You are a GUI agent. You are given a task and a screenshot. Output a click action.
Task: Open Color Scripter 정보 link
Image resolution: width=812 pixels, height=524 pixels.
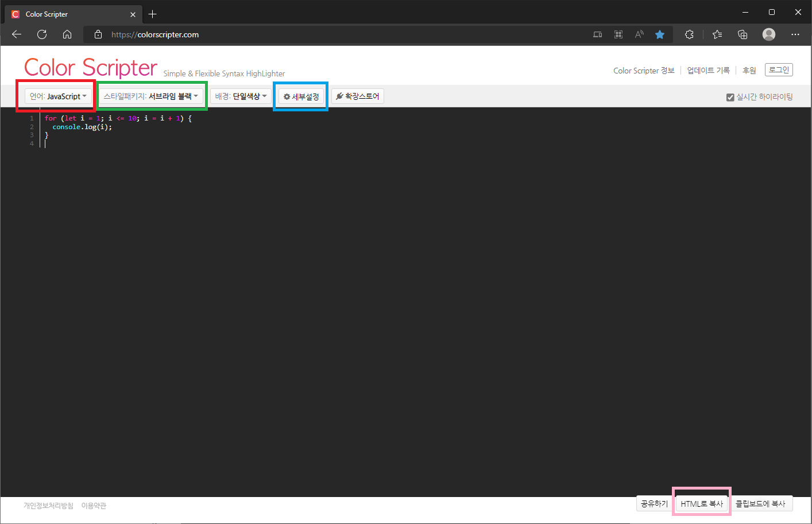(644, 71)
